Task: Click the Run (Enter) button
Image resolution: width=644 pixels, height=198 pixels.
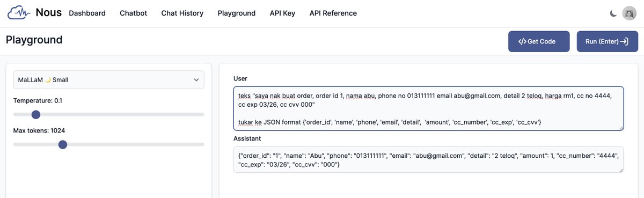Action: 608,41
